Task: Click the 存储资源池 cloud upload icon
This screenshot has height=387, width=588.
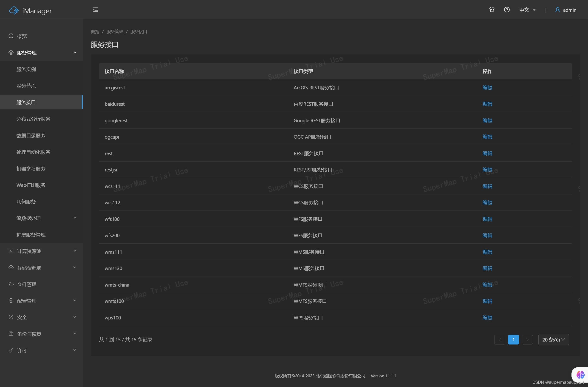Action: (11, 267)
